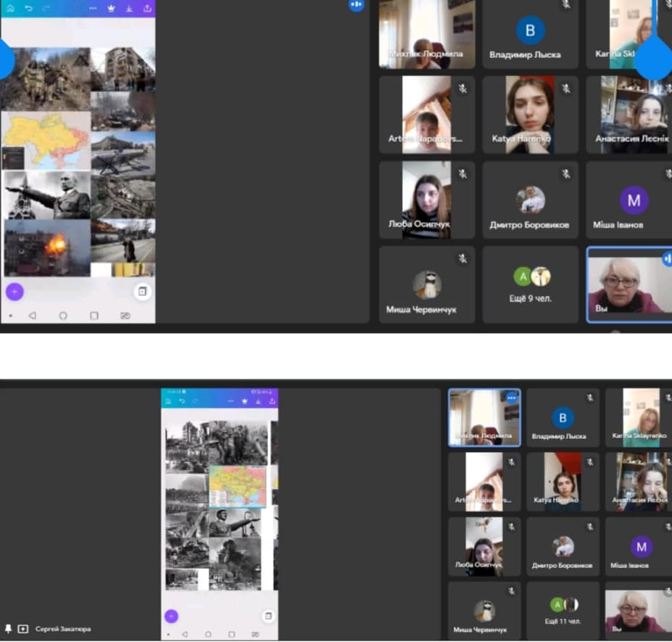Click the purple plus button in the upper collage
672x642 pixels.
[x=14, y=292]
